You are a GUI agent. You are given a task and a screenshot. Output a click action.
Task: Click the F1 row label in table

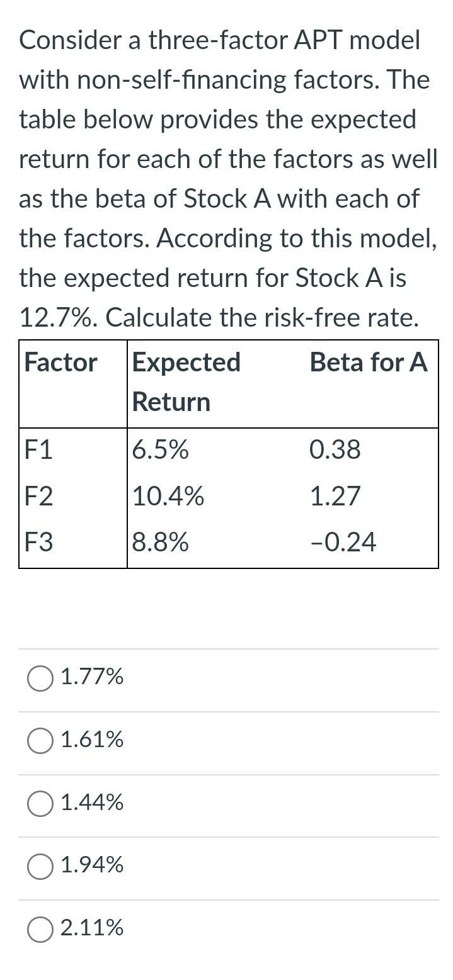click(x=37, y=449)
